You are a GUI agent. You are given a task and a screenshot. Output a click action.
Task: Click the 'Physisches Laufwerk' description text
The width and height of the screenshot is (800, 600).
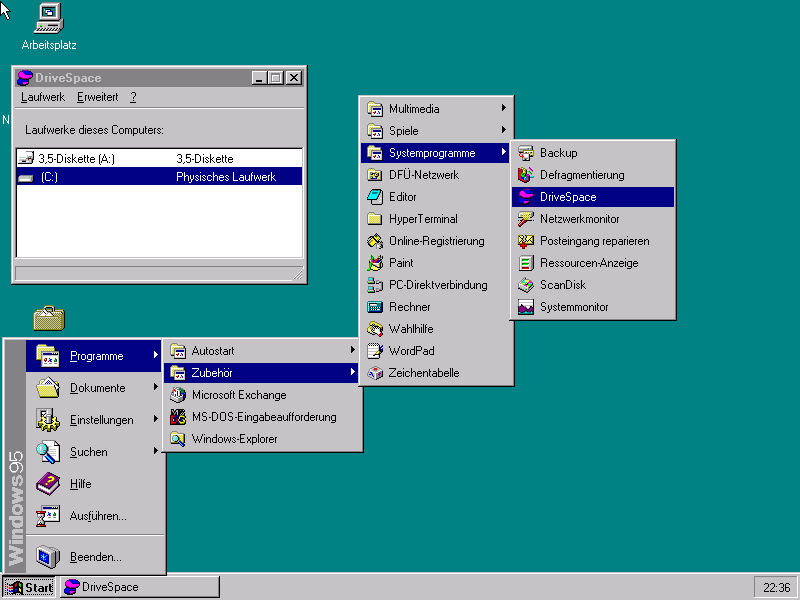point(226,177)
